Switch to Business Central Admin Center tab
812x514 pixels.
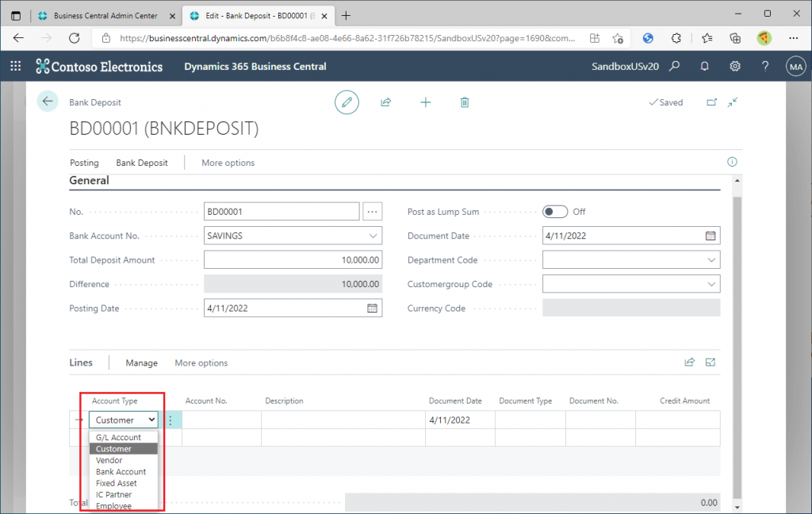[105, 16]
